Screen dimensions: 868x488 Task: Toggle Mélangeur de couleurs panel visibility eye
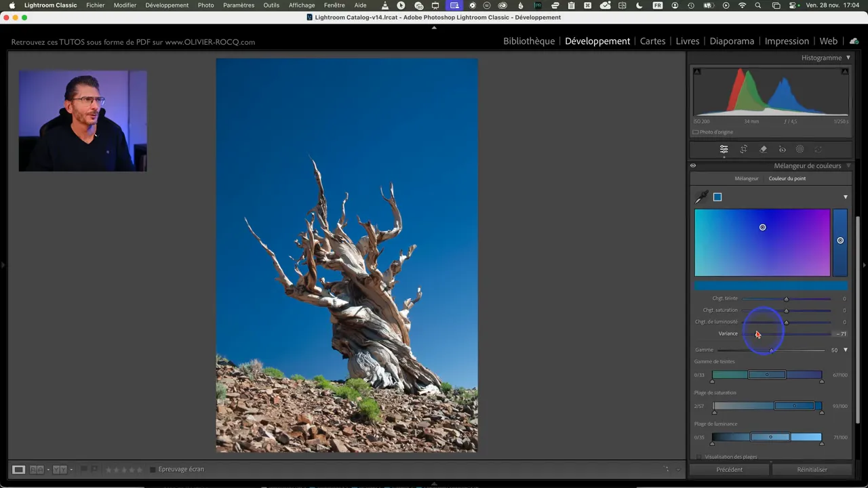point(693,165)
